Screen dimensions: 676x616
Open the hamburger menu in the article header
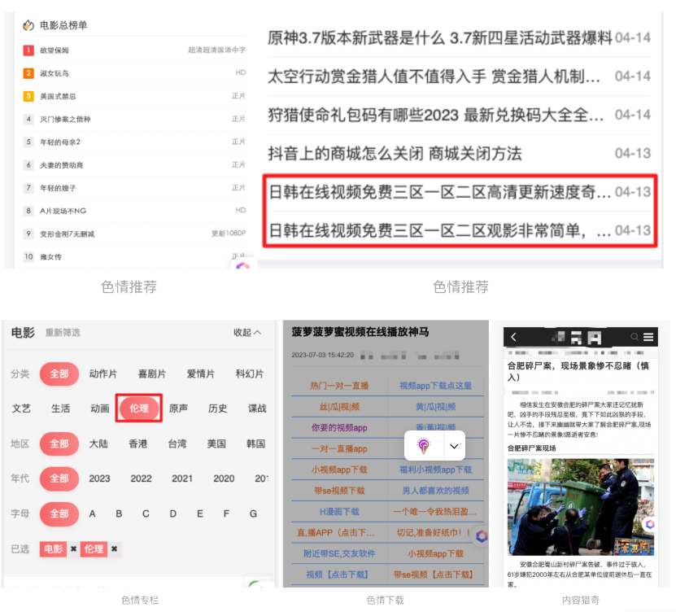[x=648, y=337]
